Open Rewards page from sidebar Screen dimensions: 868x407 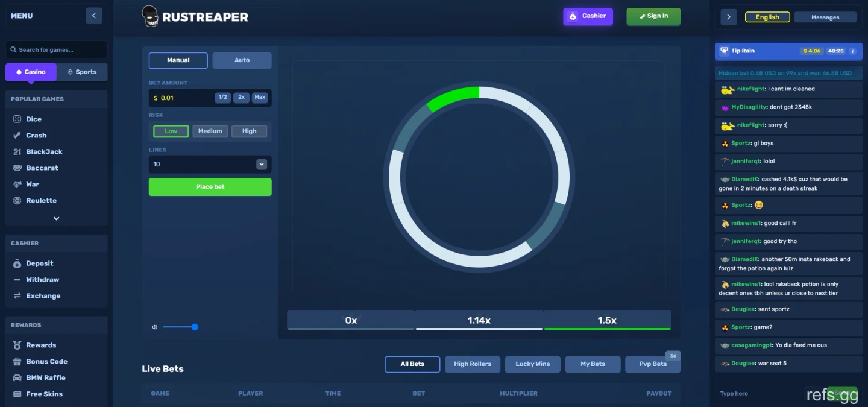click(41, 345)
